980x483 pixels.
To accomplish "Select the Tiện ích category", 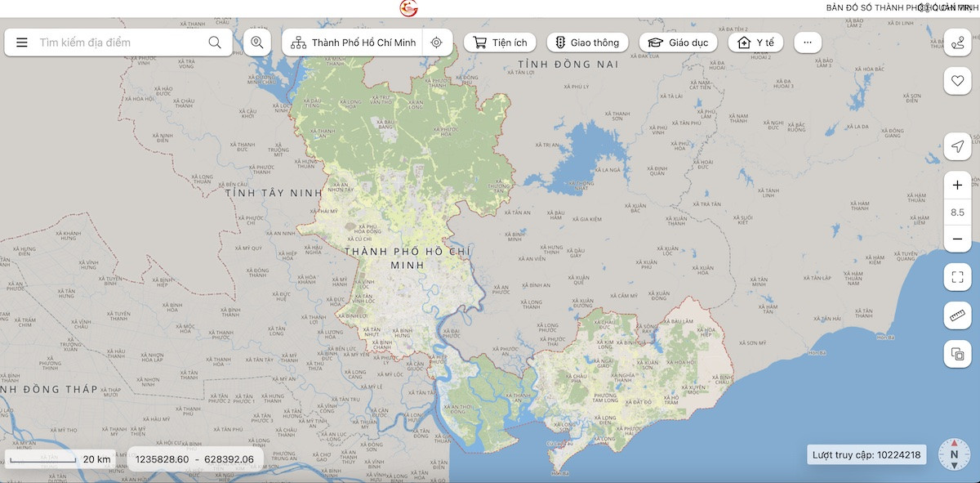I will [500, 42].
